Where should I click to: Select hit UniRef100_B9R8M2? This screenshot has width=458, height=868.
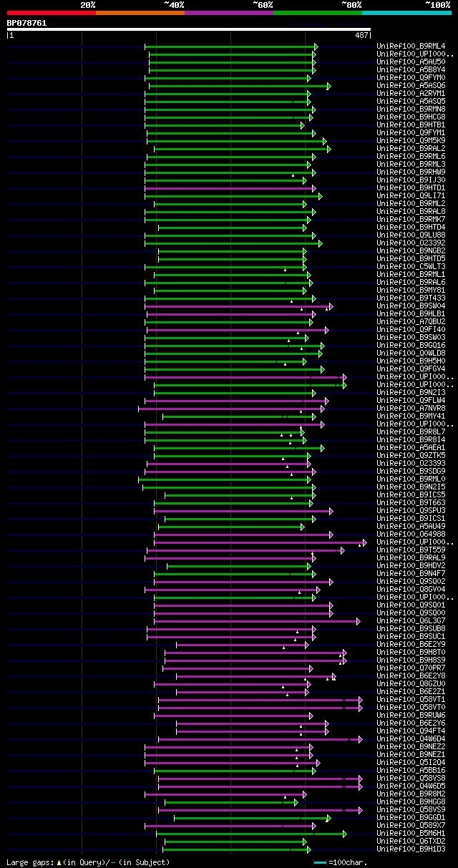pos(411,794)
